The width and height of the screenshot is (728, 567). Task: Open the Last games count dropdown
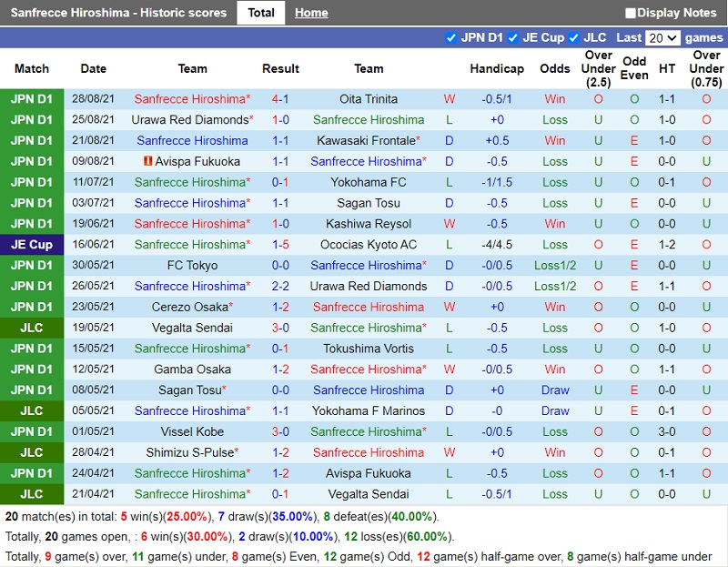click(662, 38)
